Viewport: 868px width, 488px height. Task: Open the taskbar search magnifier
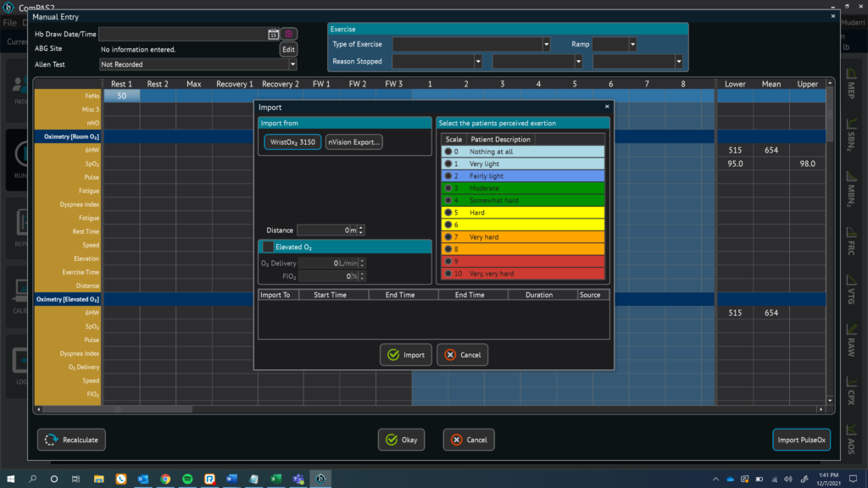tap(33, 479)
